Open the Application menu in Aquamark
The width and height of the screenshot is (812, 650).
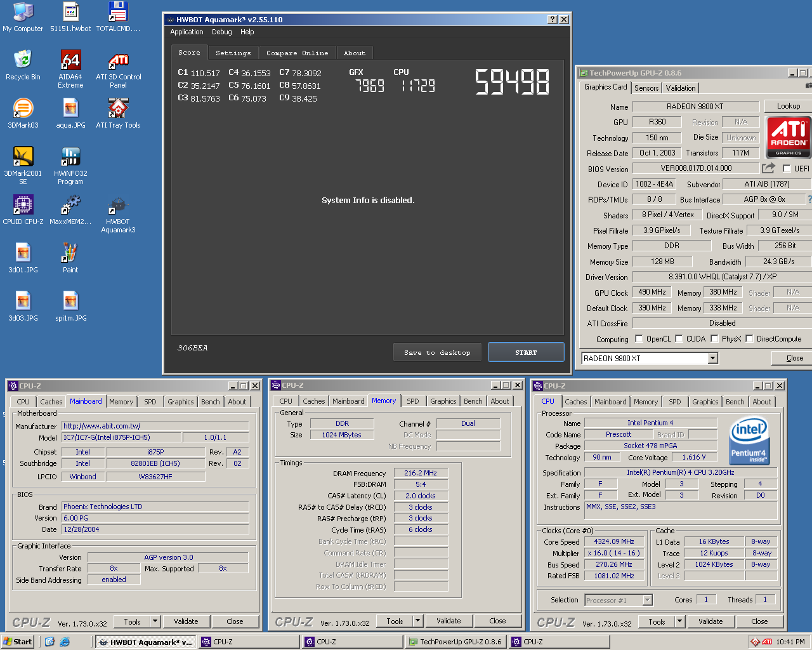pyautogui.click(x=187, y=32)
